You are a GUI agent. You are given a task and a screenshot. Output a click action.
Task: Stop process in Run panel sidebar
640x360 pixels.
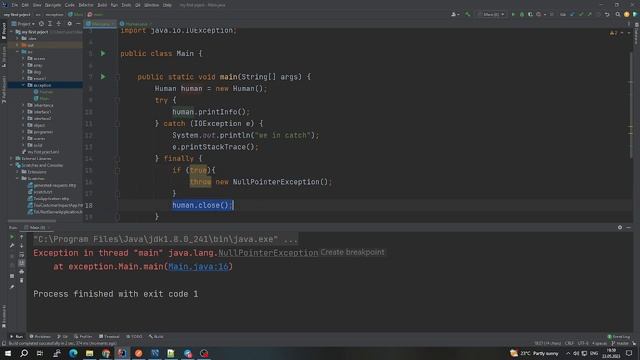12,276
